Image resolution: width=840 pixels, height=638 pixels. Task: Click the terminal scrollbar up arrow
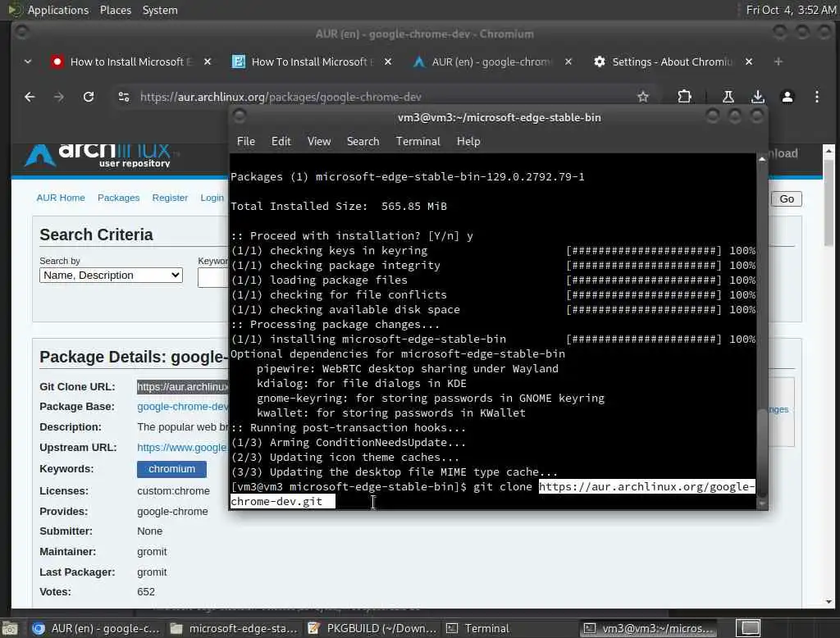[761, 159]
